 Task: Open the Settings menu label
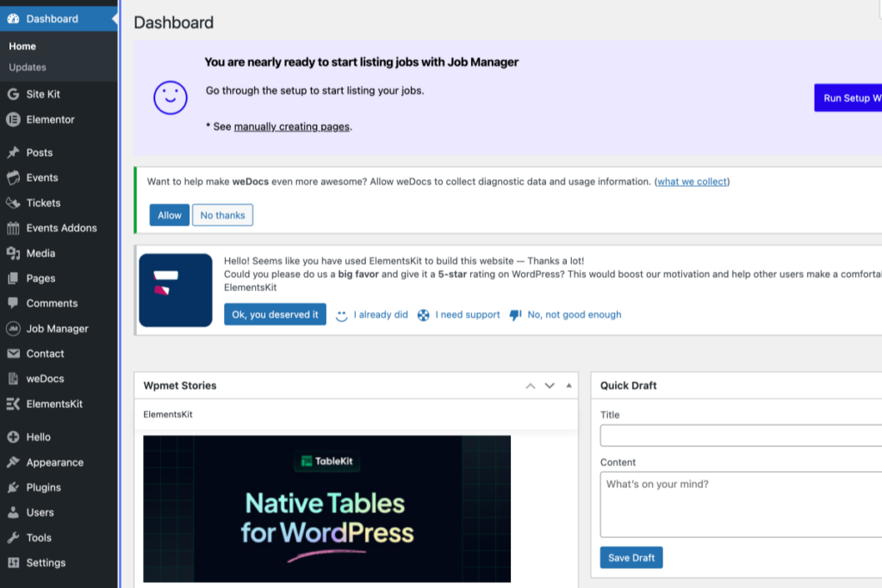pos(46,563)
